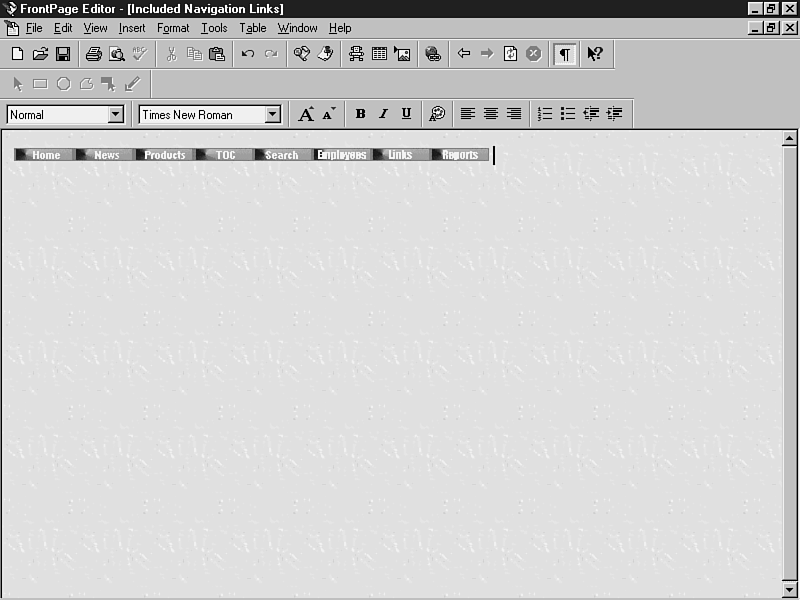Open the Format menu
This screenshot has height=600, width=800.
tap(173, 28)
